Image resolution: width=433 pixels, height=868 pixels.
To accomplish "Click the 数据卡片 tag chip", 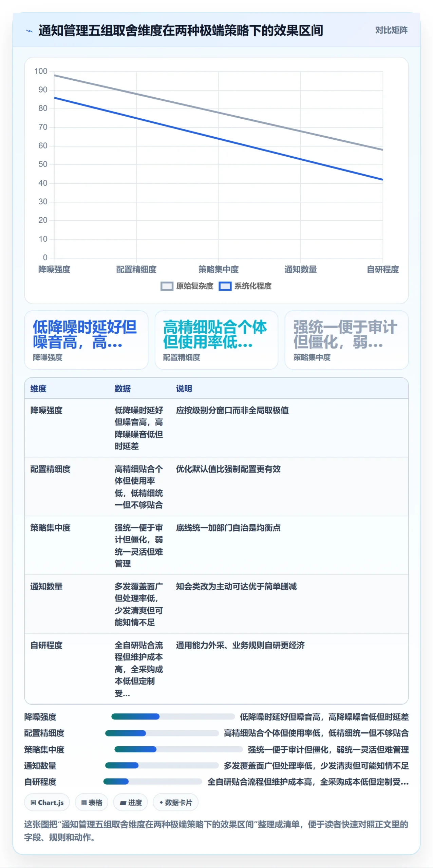I will [x=175, y=802].
